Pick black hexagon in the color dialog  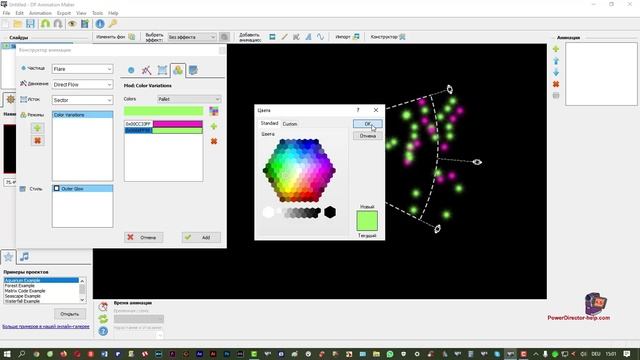[x=330, y=212]
